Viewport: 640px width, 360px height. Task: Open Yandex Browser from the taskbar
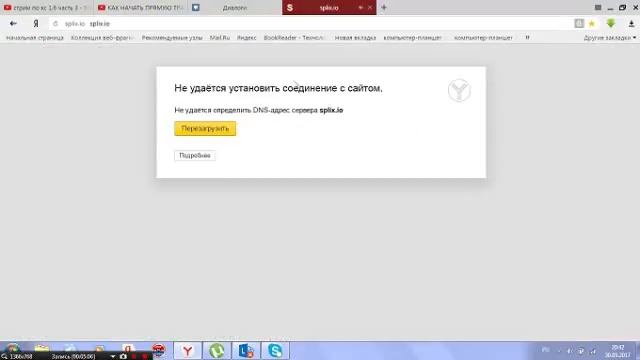[x=187, y=351]
